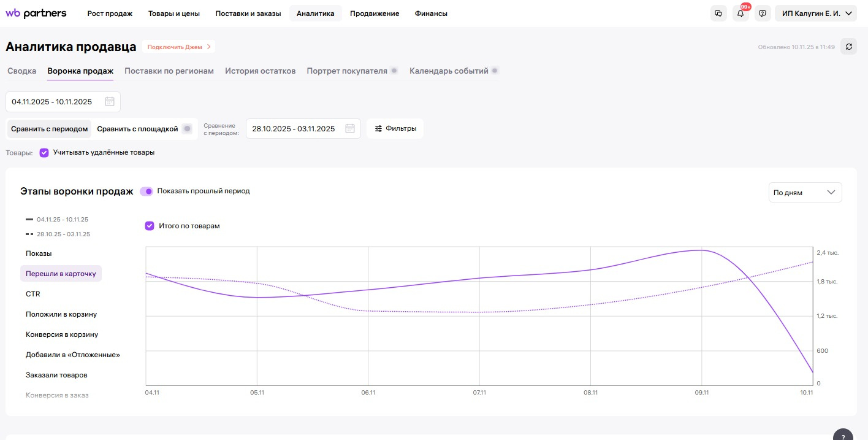This screenshot has width=868, height=440.
Task: Follow the "Подключить Джем" link
Action: pyautogui.click(x=178, y=47)
